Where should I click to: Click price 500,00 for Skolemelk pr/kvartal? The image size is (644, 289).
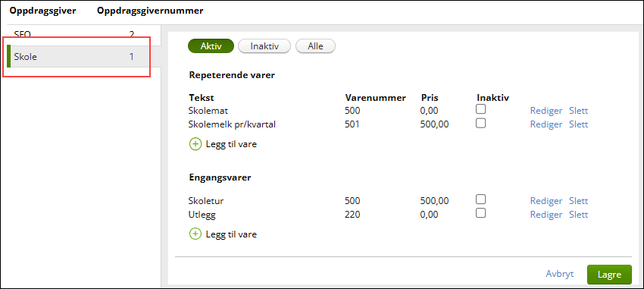[x=435, y=124]
